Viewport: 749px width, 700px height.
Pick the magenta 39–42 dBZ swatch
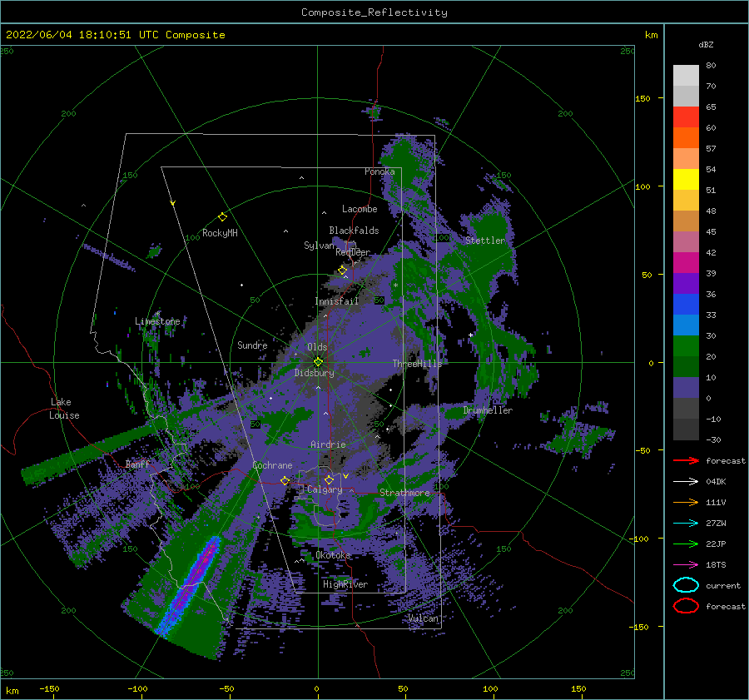coord(686,263)
